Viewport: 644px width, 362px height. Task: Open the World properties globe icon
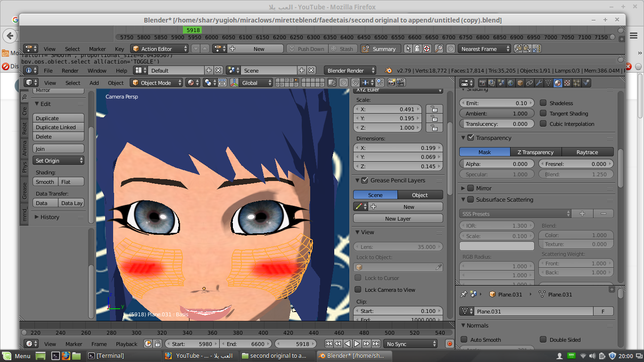coord(511,82)
